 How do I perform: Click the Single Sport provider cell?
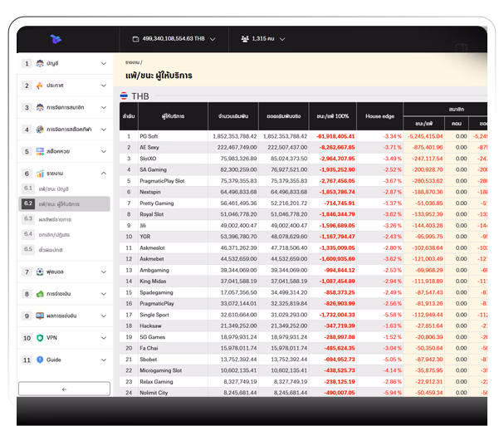click(x=173, y=315)
